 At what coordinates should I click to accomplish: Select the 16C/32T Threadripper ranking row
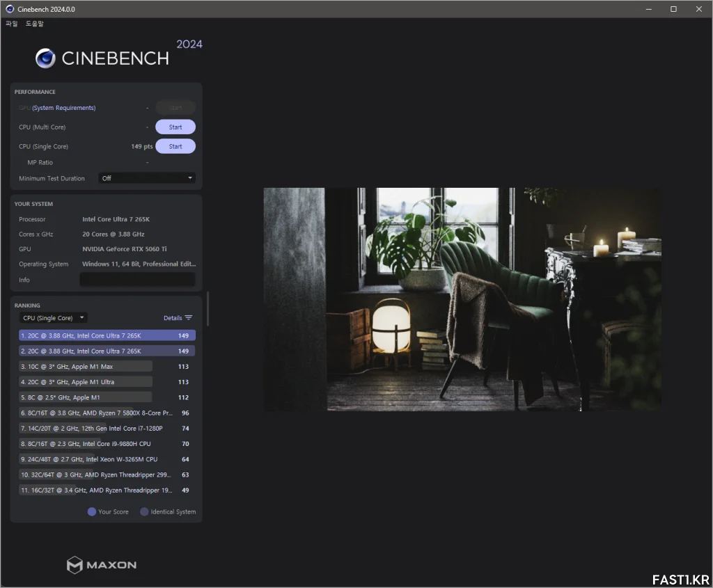click(107, 490)
